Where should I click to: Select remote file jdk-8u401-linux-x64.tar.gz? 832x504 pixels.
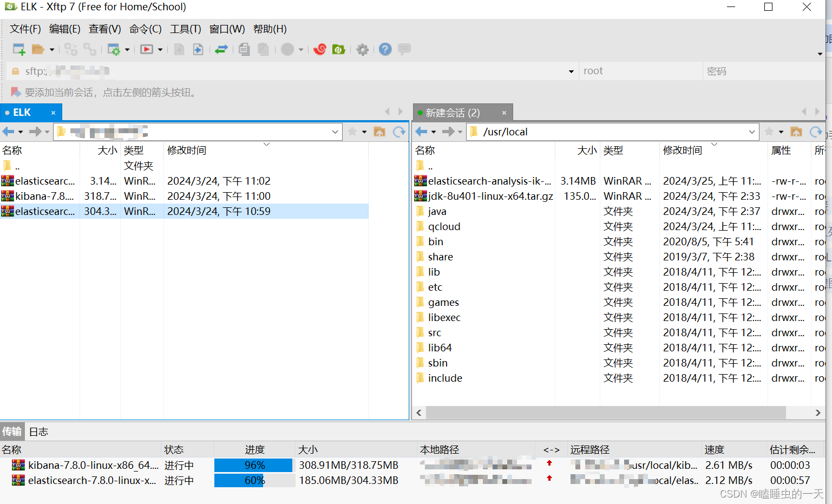pyautogui.click(x=490, y=196)
